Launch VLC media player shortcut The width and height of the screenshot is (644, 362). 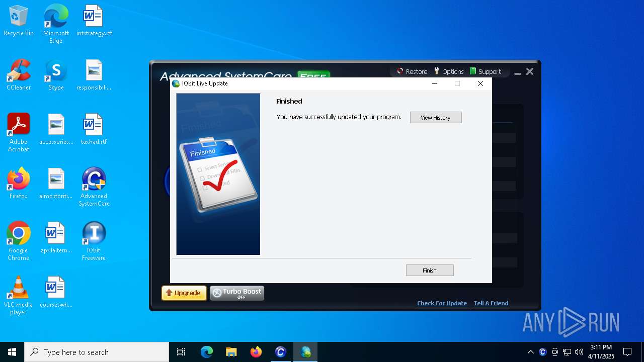pyautogui.click(x=19, y=295)
